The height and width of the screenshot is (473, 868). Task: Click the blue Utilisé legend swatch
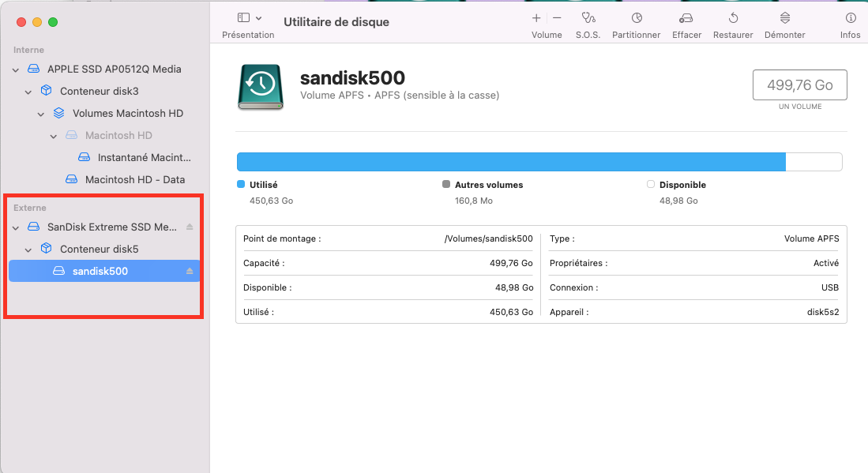click(x=241, y=184)
